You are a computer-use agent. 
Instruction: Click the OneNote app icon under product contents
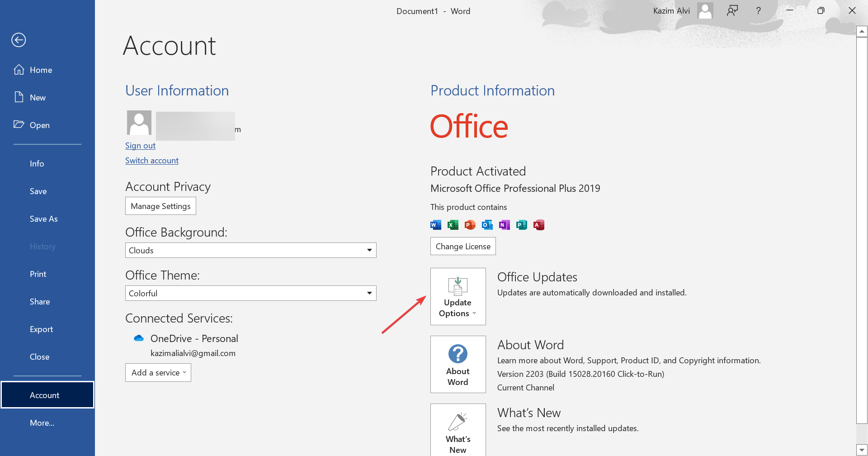click(505, 225)
